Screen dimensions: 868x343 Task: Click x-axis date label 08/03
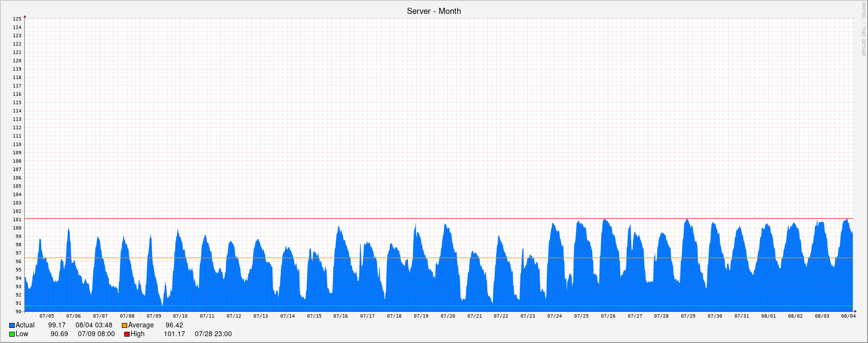822,316
